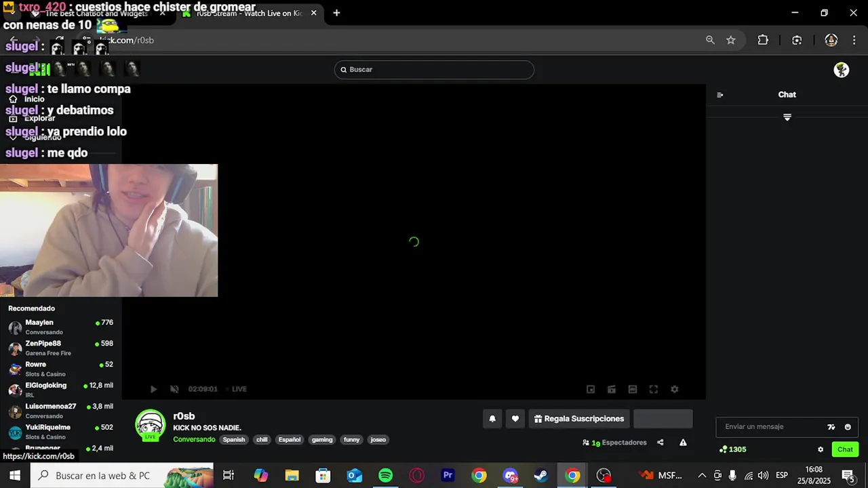Open the joseo tag

[378, 440]
